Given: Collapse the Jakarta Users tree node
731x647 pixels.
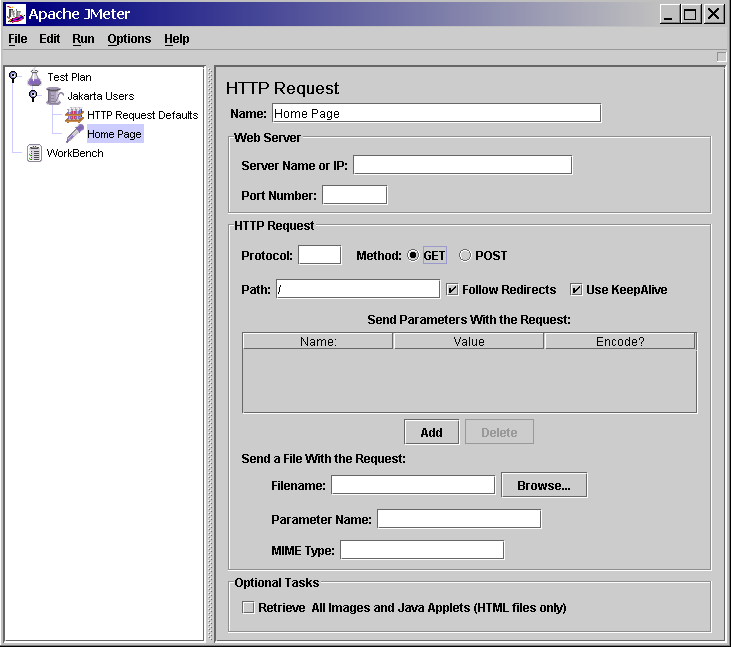Looking at the screenshot, I should (33, 96).
